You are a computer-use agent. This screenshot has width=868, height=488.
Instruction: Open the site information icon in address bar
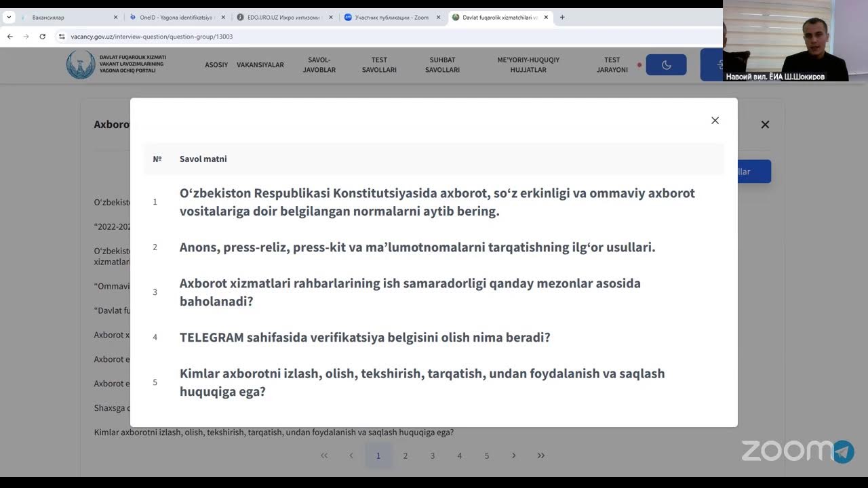[62, 37]
